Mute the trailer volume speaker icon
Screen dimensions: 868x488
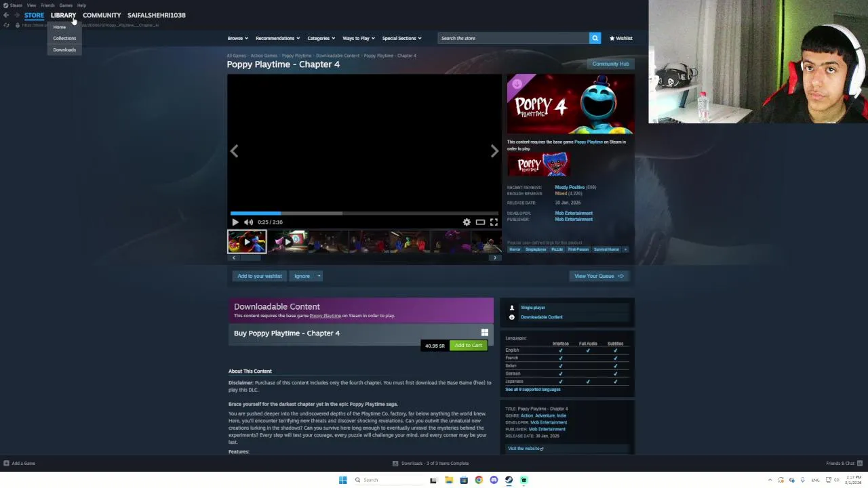[248, 222]
